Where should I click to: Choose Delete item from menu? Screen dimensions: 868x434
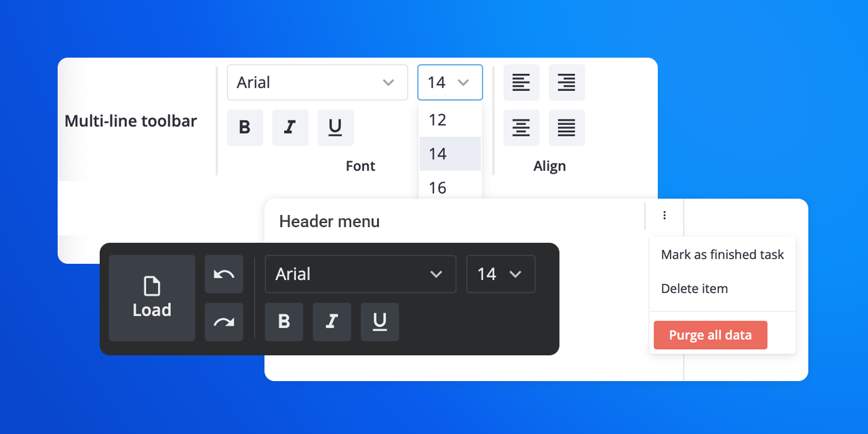click(x=722, y=289)
